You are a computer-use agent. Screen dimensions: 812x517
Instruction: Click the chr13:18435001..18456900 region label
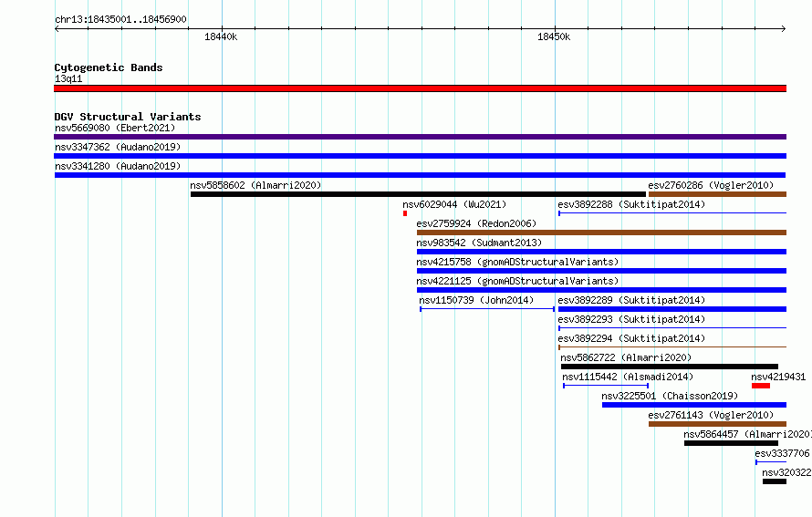coord(120,19)
